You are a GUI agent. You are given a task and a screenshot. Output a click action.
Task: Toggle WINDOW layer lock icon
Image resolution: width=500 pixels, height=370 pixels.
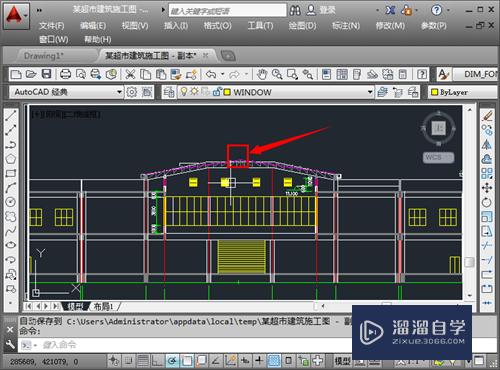217,92
